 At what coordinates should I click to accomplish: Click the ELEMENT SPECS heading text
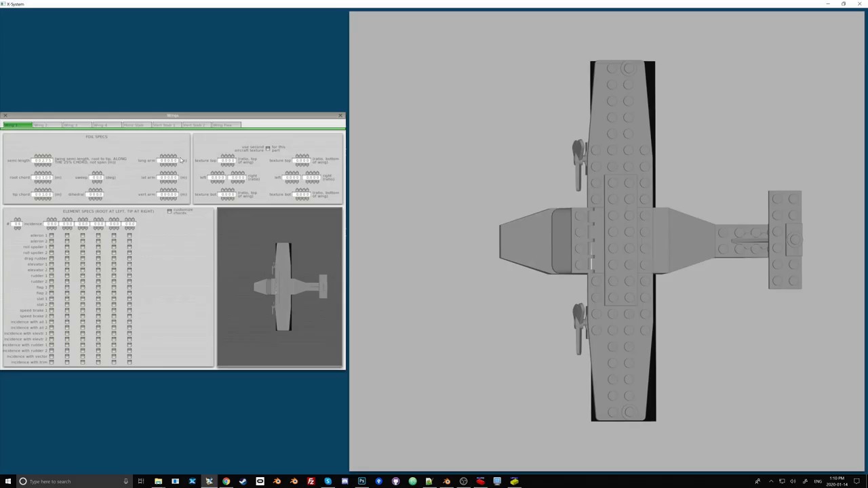tap(108, 211)
